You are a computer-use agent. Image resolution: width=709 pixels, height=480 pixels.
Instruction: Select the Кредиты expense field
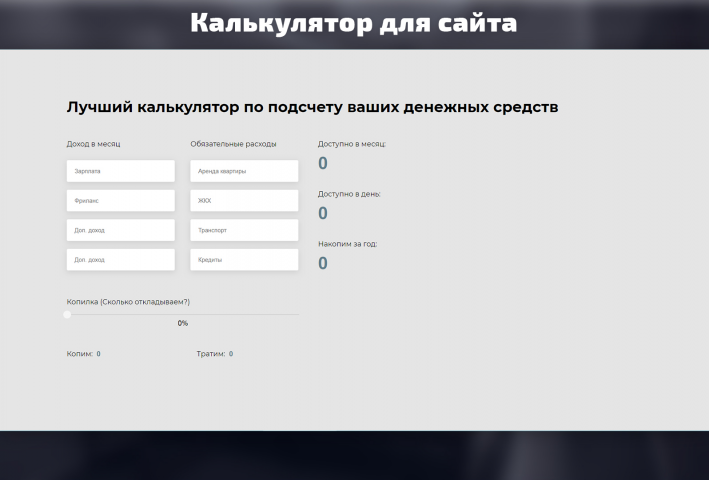(x=244, y=260)
